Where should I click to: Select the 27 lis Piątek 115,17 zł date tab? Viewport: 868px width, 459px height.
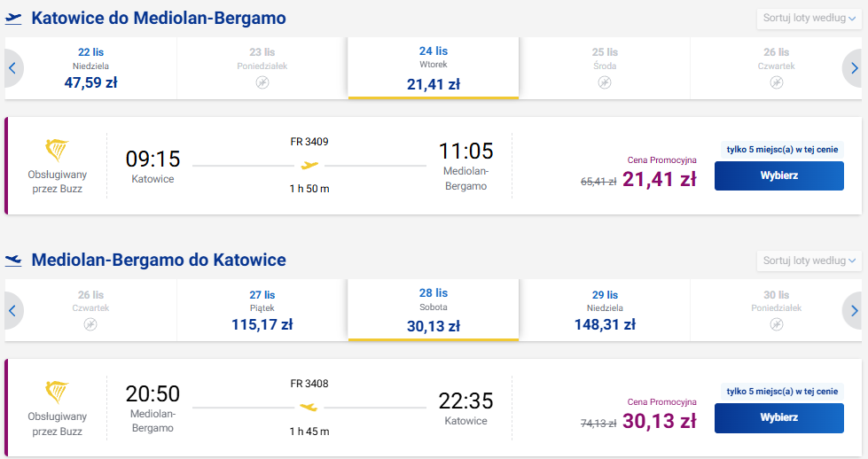[x=262, y=310]
